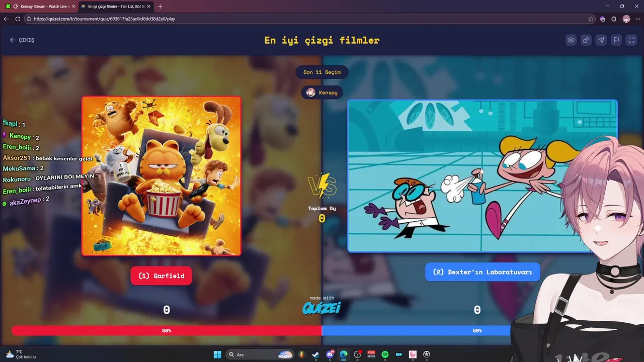Toggle the eye visibility icon in quiz header
644x362 pixels.
click(571, 40)
